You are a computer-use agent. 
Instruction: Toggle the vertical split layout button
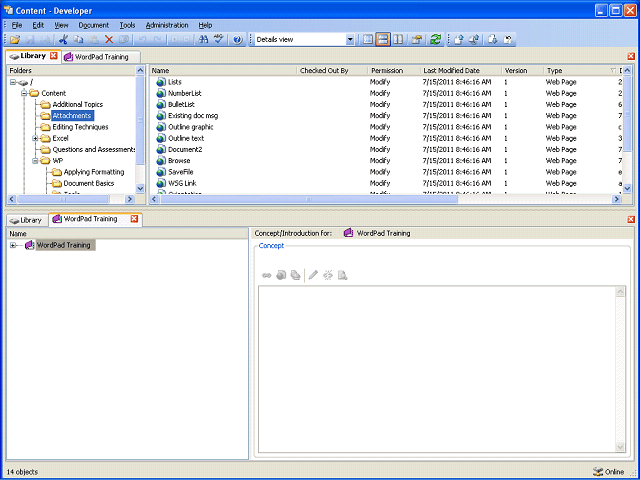point(398,40)
